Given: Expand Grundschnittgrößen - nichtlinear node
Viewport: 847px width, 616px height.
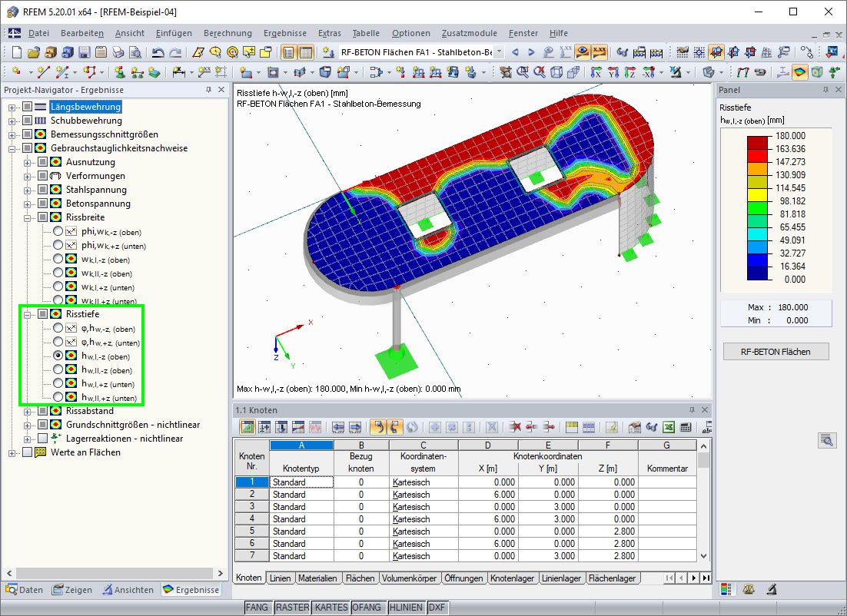Looking at the screenshot, I should (x=27, y=425).
